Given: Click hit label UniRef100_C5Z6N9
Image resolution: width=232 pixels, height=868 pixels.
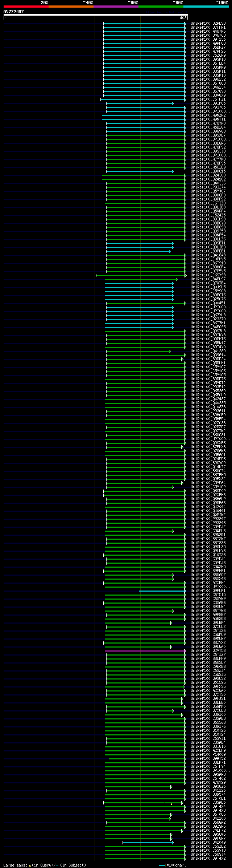Looking at the screenshot, I should (208, 56).
